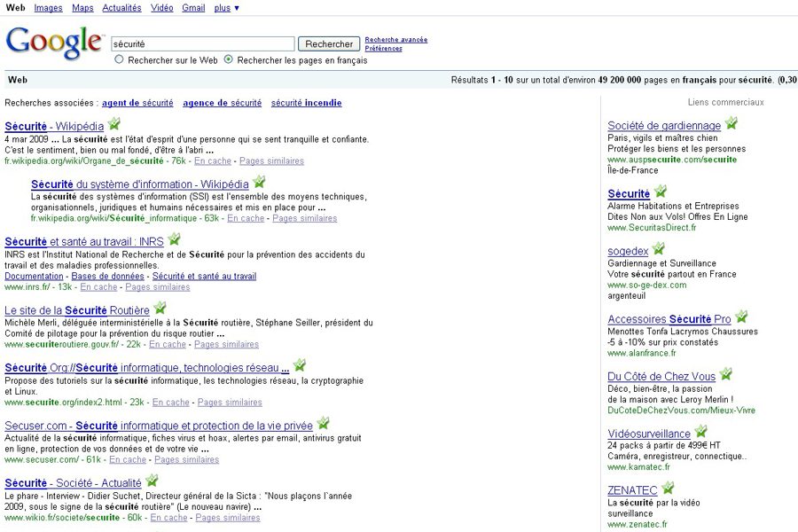Click star icon beside Vidéosurveillance ad
The height and width of the screenshot is (532, 798).
(x=700, y=433)
